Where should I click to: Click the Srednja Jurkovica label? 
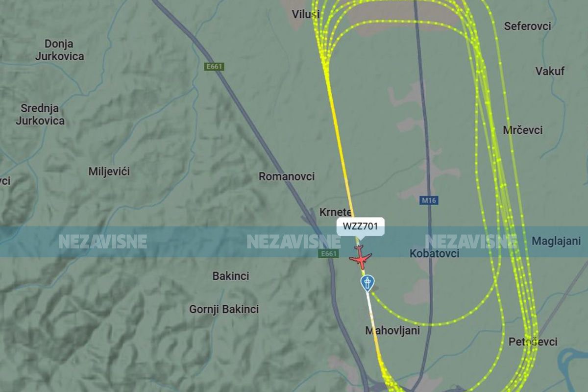point(40,114)
